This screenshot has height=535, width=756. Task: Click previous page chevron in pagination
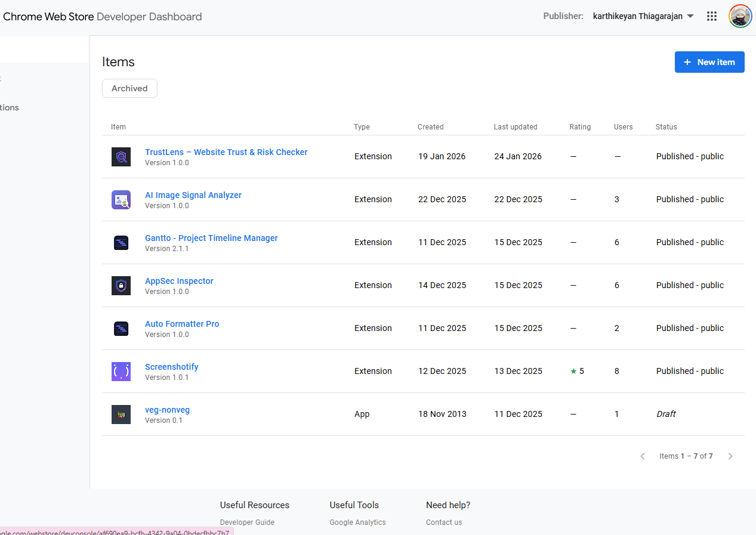pyautogui.click(x=642, y=456)
